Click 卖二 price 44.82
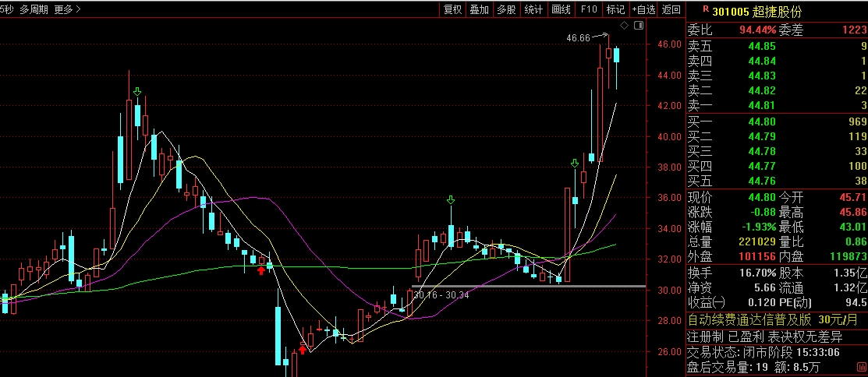Viewport: 868px width, 377px height. (762, 91)
